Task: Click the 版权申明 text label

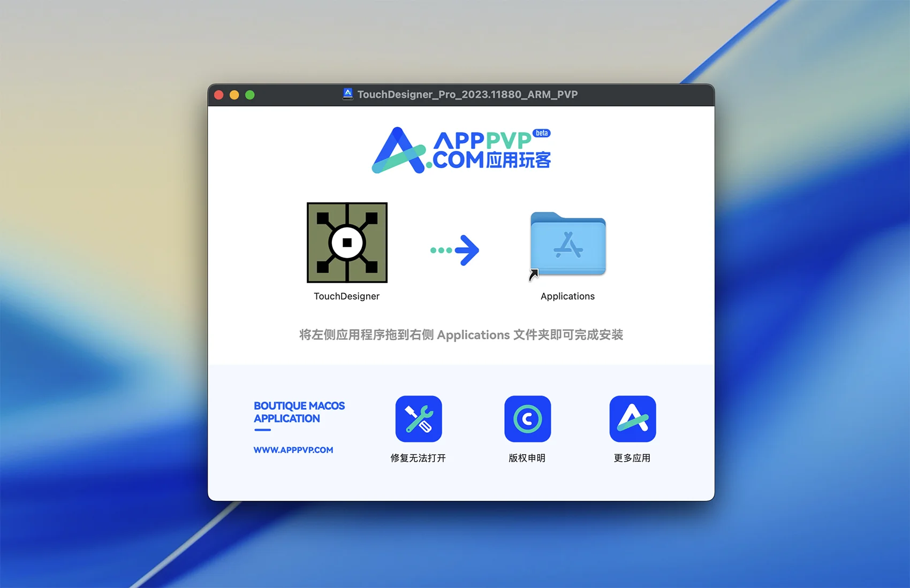Action: point(527,458)
